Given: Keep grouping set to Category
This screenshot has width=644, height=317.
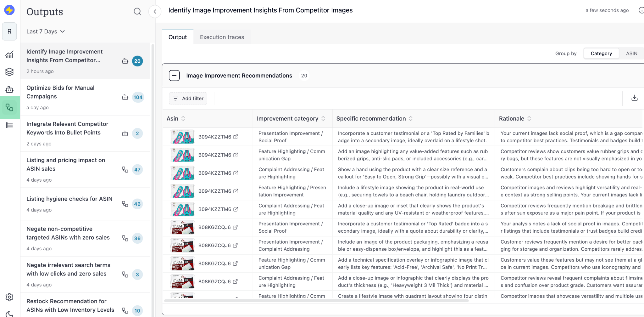Looking at the screenshot, I should click(x=601, y=53).
